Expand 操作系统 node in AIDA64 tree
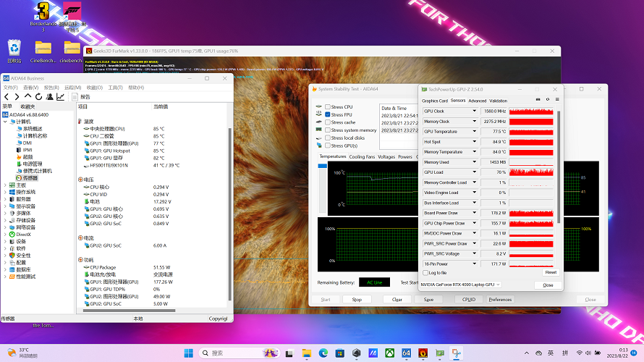The image size is (644, 362). point(5,193)
